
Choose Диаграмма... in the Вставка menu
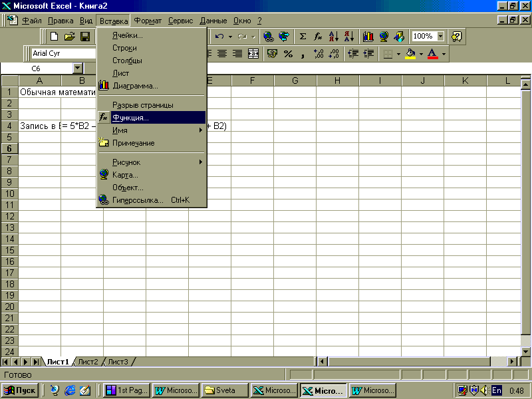tap(152, 86)
